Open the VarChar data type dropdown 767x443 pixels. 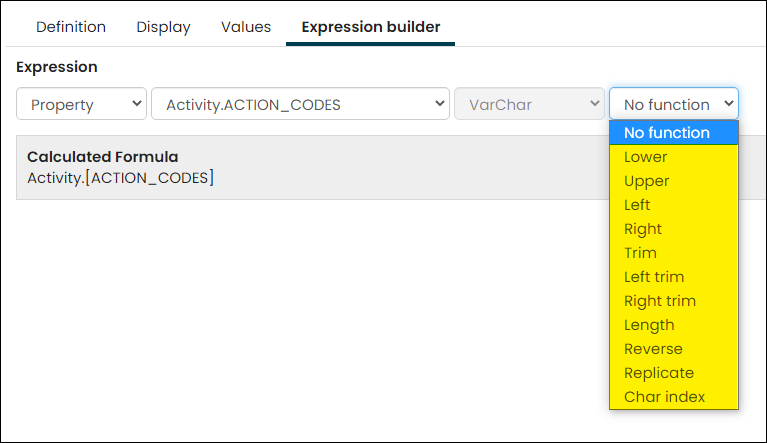click(x=529, y=104)
